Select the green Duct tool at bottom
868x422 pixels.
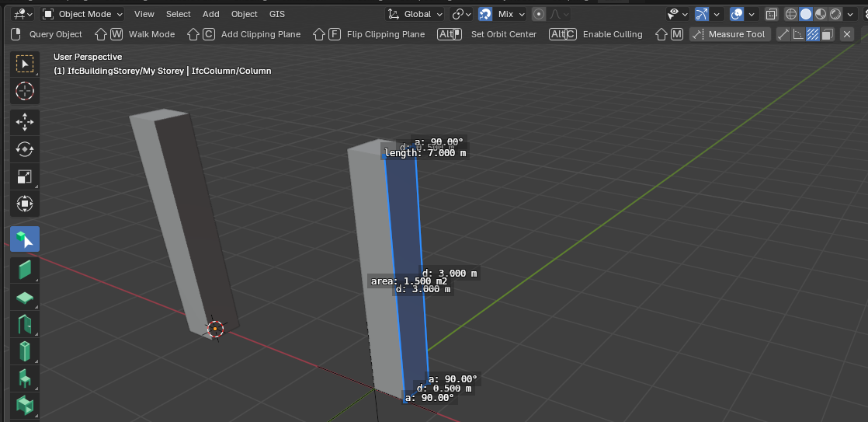click(x=25, y=406)
